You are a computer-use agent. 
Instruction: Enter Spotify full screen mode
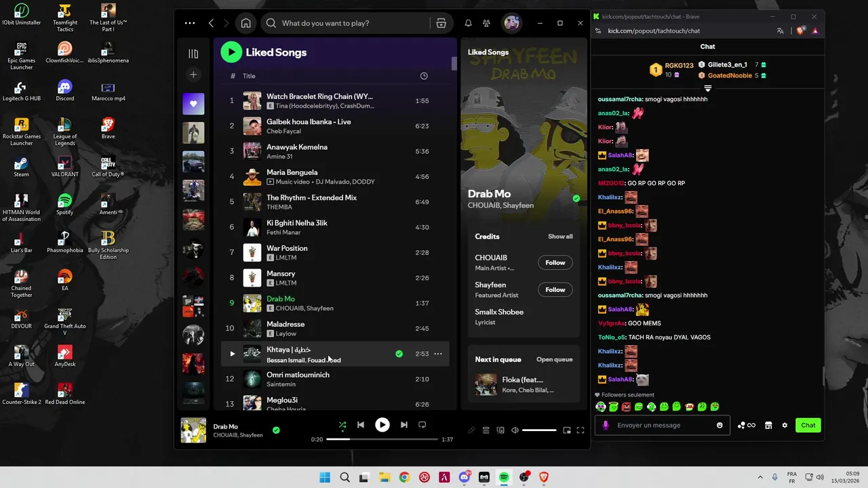click(x=580, y=430)
